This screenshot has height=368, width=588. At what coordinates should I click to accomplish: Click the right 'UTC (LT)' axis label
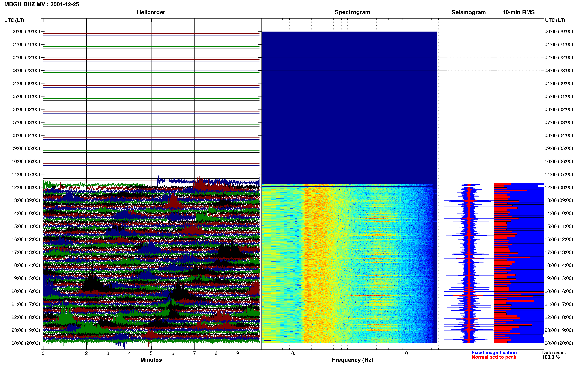point(555,20)
